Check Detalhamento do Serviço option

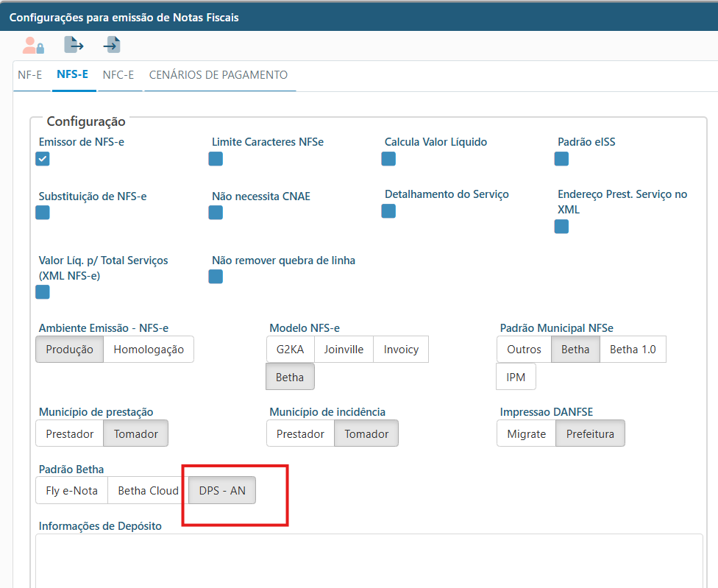click(x=388, y=211)
